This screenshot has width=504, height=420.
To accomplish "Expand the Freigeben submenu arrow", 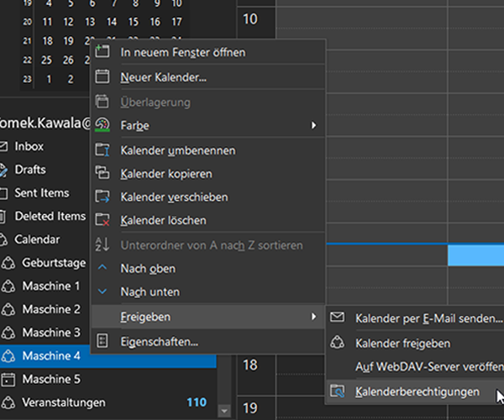I will click(x=314, y=317).
